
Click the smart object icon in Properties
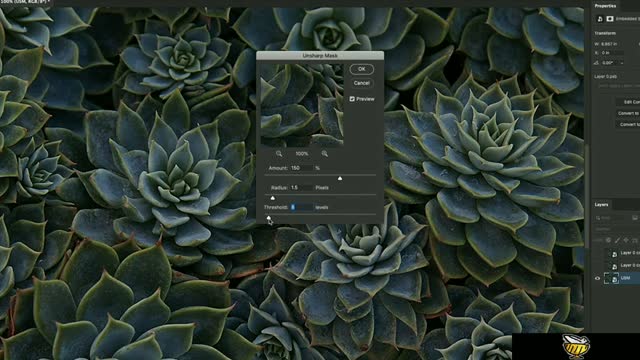pos(600,19)
